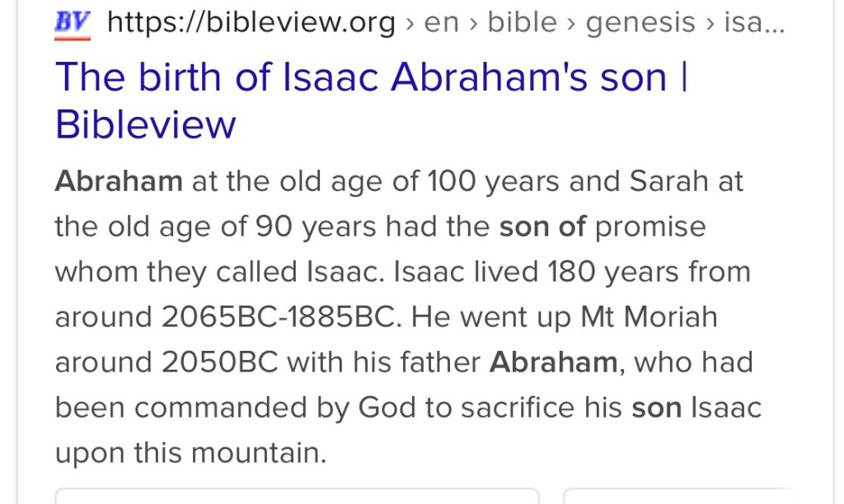Click bold "son" before final "Isaac"
Viewport: 844px width, 504px height.
(657, 408)
